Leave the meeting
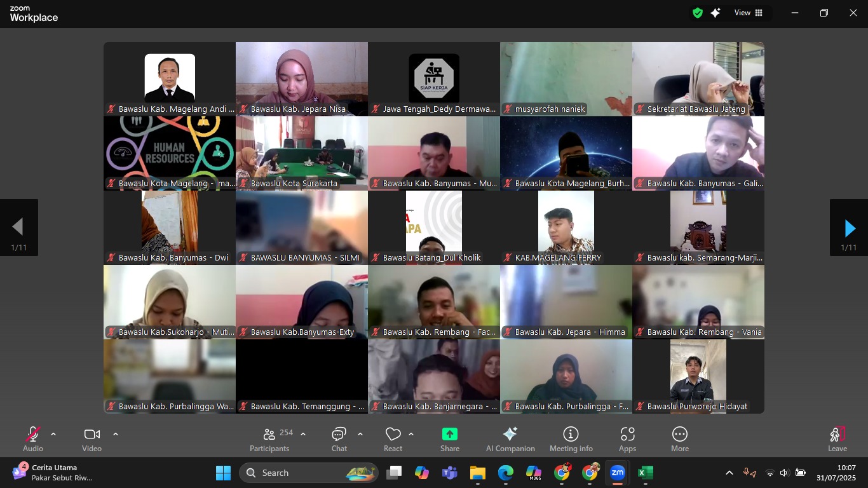Image resolution: width=868 pixels, height=488 pixels. tap(837, 438)
